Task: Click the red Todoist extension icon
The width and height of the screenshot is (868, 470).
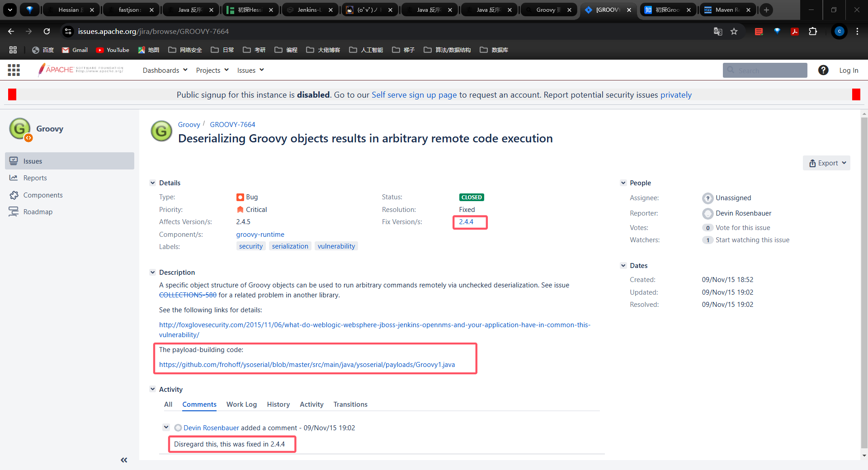Action: click(759, 31)
